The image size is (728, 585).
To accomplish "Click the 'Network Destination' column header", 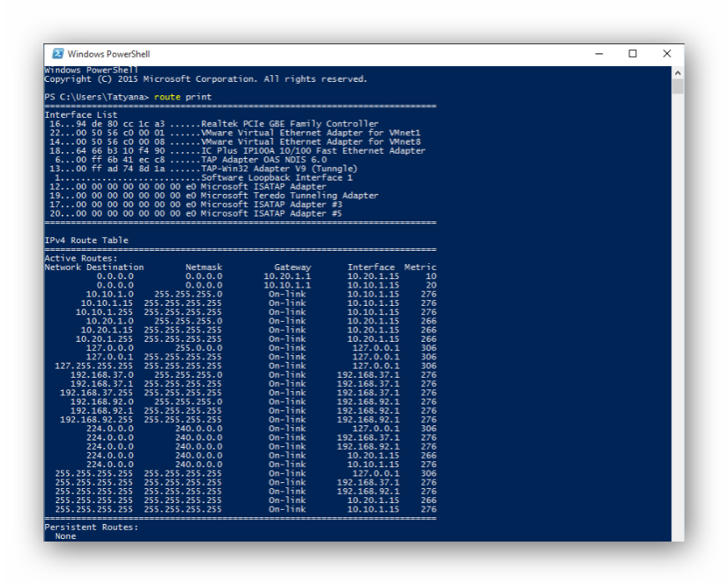I will click(94, 267).
